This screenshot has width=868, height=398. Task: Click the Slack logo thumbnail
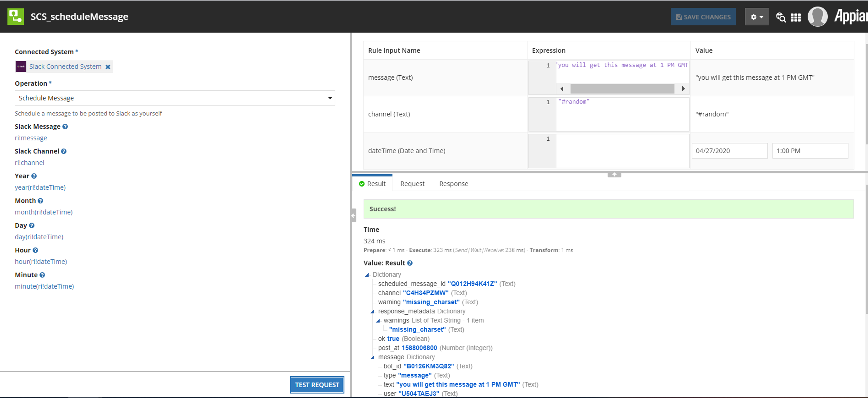[21, 66]
